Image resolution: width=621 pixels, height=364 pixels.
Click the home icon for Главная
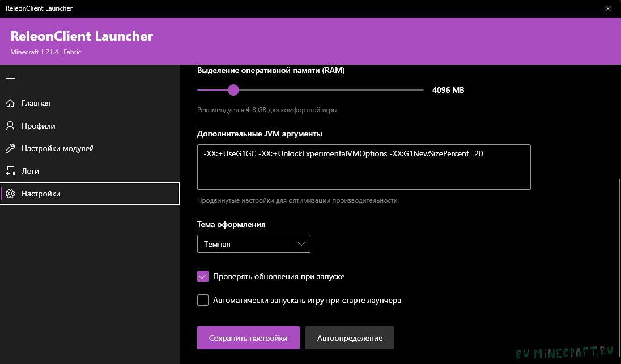click(10, 103)
